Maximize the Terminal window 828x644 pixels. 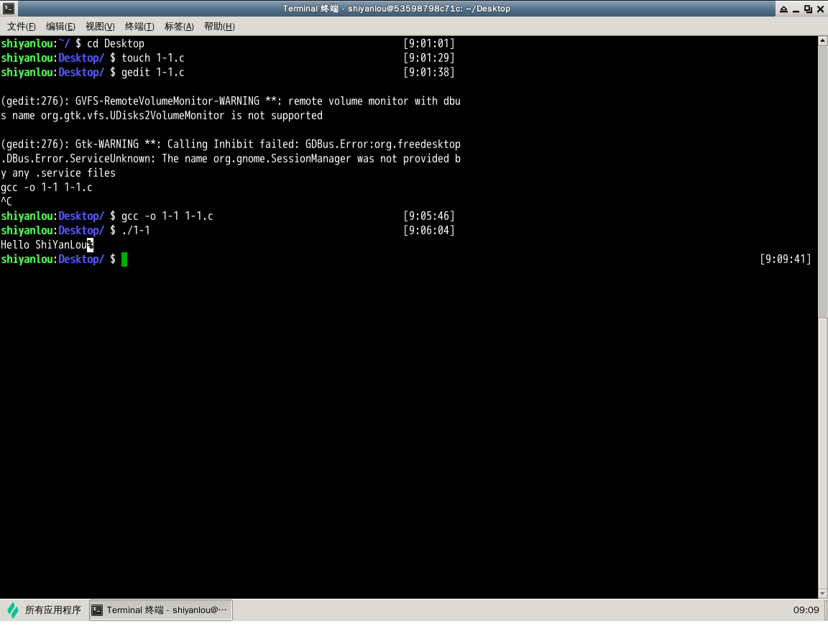[x=808, y=9]
